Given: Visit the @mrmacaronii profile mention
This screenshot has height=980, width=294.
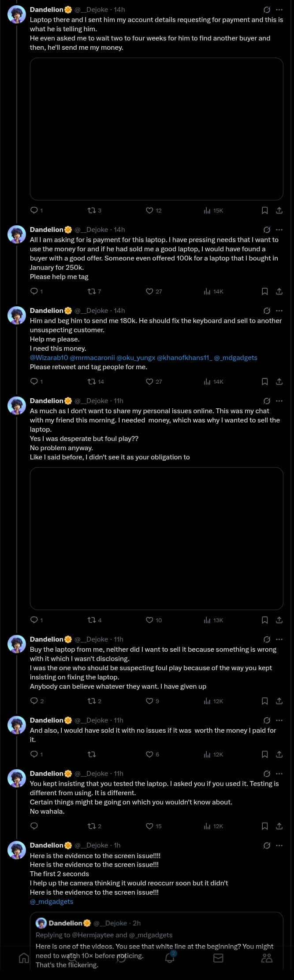Looking at the screenshot, I should 92,358.
